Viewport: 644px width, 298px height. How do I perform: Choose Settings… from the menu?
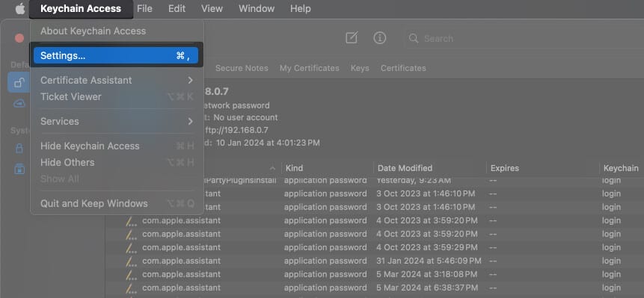click(116, 56)
